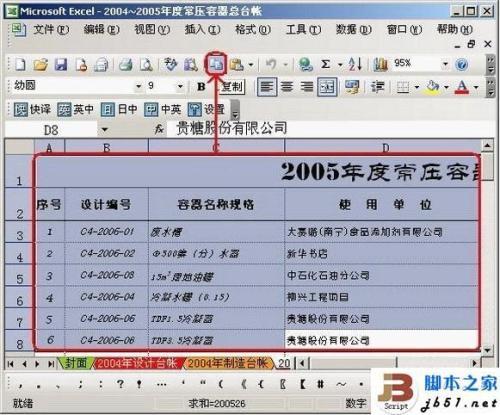This screenshot has height=415, width=500.
Task: Click the Paste clipboard icon
Action: click(236, 64)
